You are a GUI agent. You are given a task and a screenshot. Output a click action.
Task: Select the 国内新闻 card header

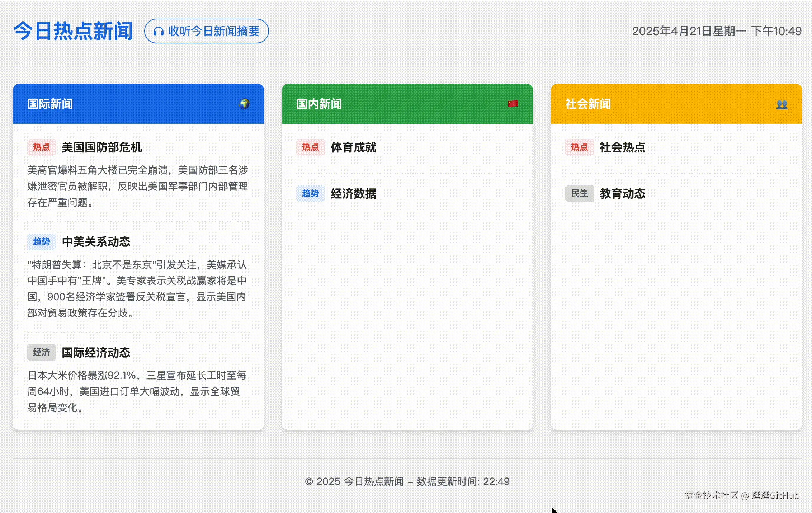pos(407,104)
